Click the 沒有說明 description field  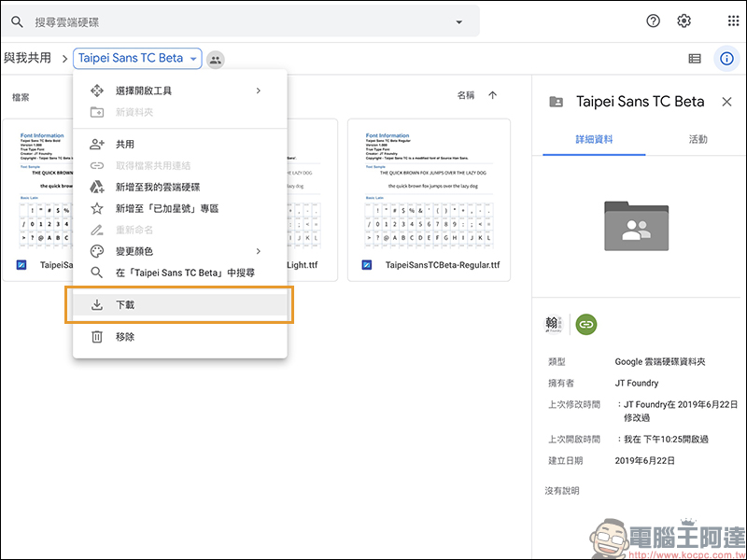pyautogui.click(x=562, y=491)
